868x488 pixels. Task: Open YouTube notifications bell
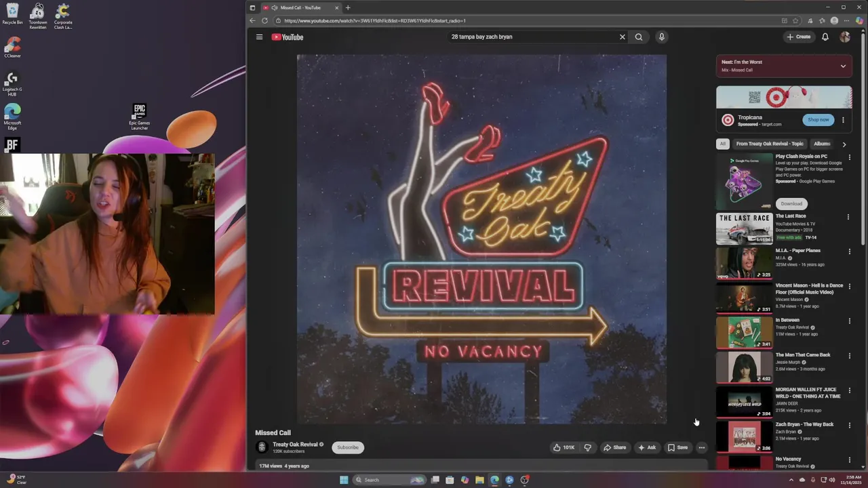coord(825,37)
